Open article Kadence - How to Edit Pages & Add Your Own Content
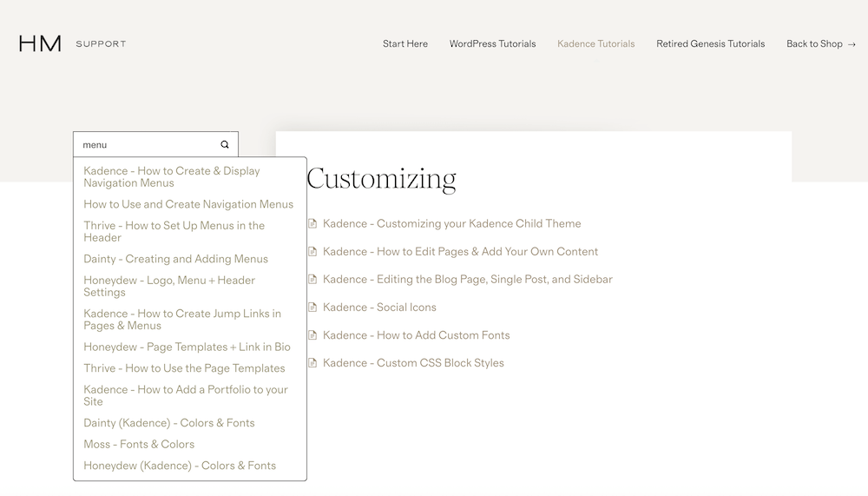Screen dimensions: 868x496 pyautogui.click(x=460, y=252)
